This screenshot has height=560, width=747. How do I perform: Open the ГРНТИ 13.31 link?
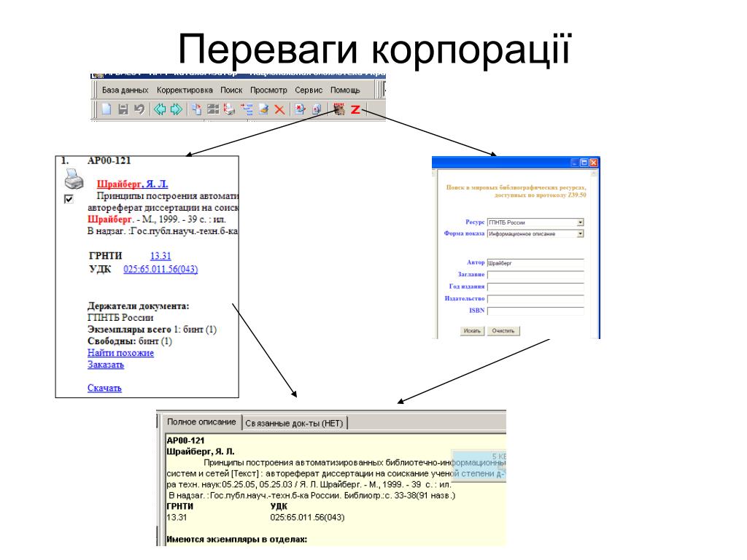tap(160, 256)
